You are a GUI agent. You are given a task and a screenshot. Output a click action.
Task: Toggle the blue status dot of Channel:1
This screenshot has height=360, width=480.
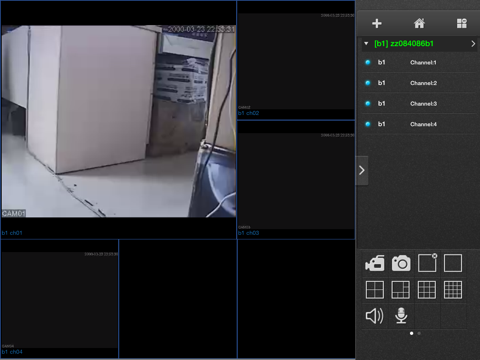(x=368, y=62)
